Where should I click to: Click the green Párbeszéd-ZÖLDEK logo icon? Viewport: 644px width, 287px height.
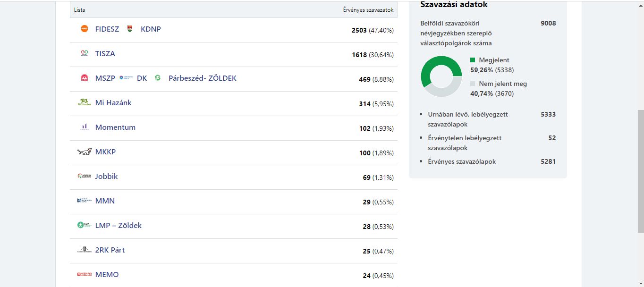click(x=158, y=78)
